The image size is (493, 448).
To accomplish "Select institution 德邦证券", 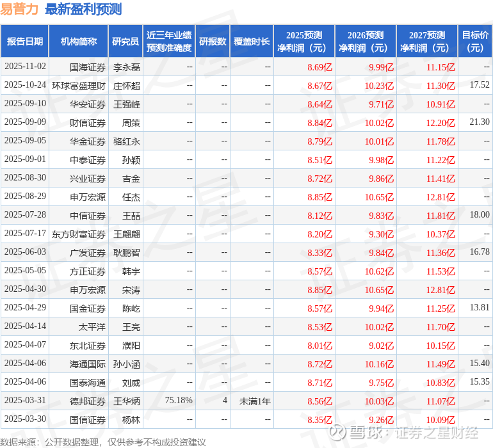I will click(x=88, y=401).
